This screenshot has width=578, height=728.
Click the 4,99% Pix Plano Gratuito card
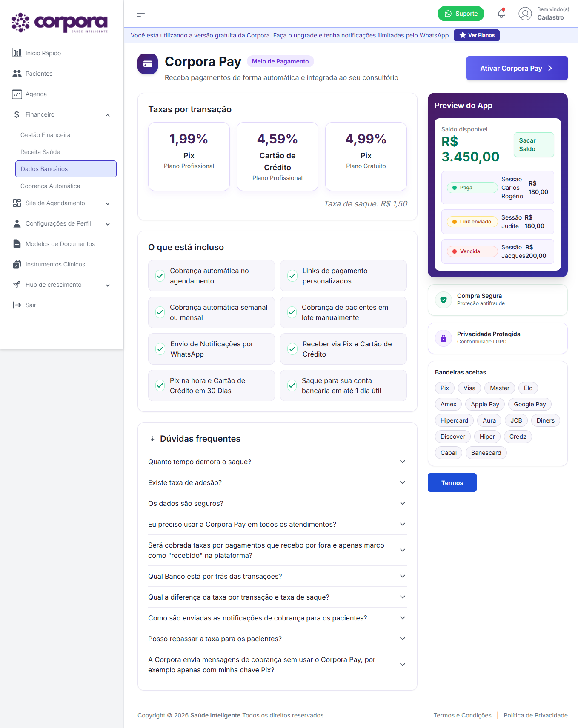pyautogui.click(x=366, y=157)
